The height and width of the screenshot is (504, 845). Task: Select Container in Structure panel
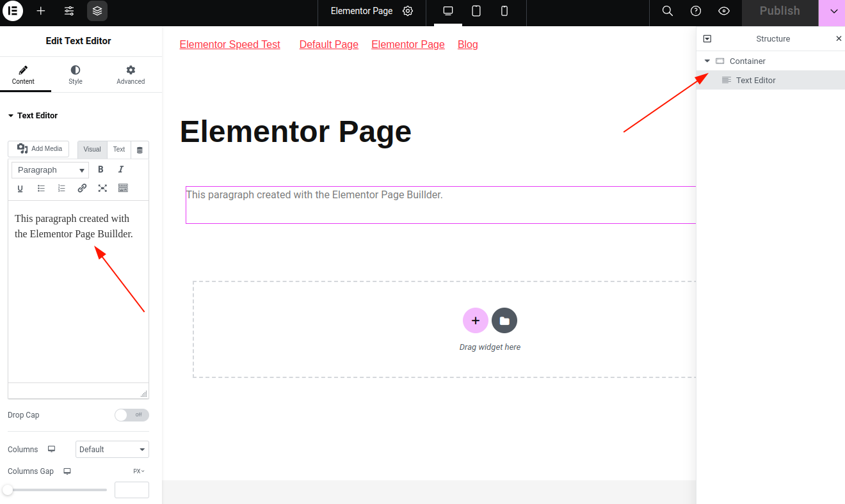point(747,61)
